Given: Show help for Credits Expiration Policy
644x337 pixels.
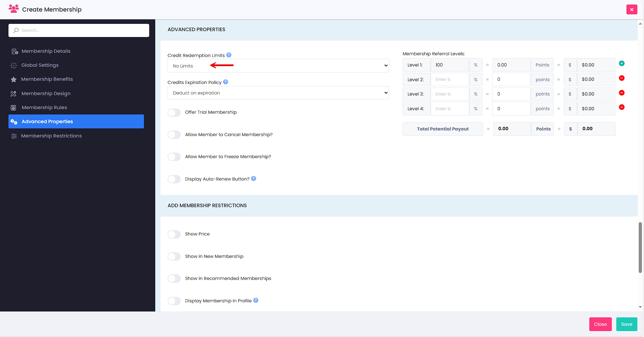Looking at the screenshot, I should 226,82.
